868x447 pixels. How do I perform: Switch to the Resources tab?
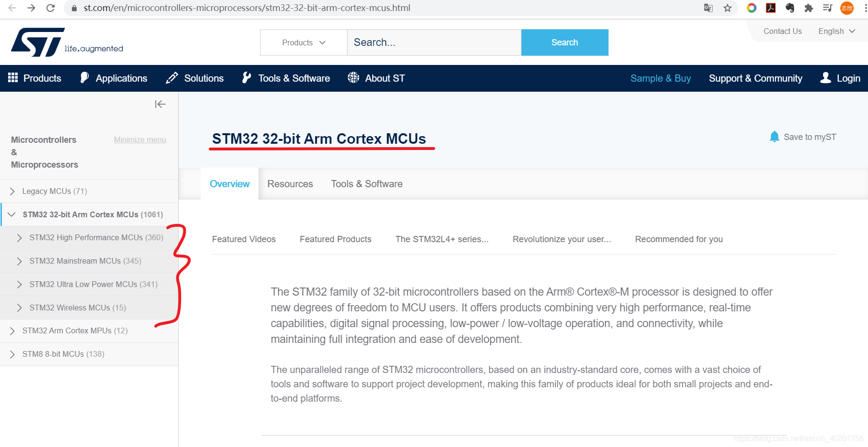[x=290, y=184]
